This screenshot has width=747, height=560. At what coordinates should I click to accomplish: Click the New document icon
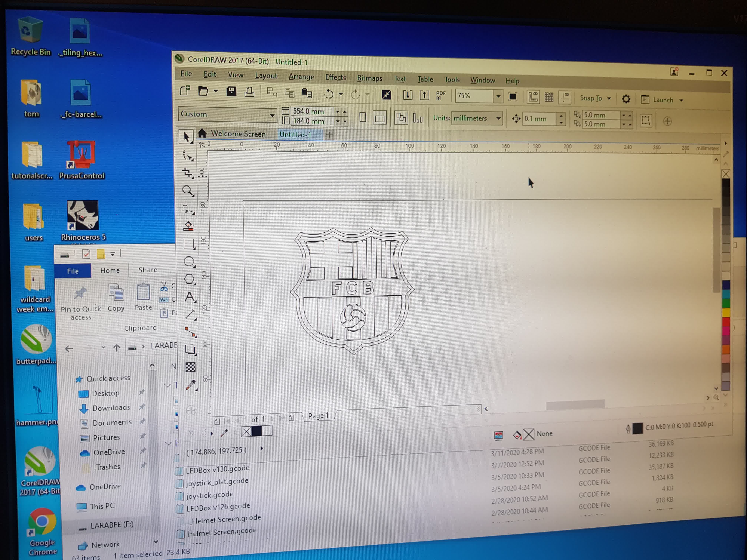tap(185, 91)
